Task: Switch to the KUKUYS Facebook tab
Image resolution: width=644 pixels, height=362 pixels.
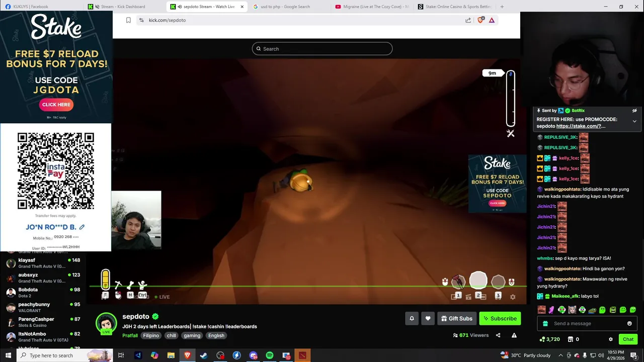Action: pyautogui.click(x=40, y=7)
